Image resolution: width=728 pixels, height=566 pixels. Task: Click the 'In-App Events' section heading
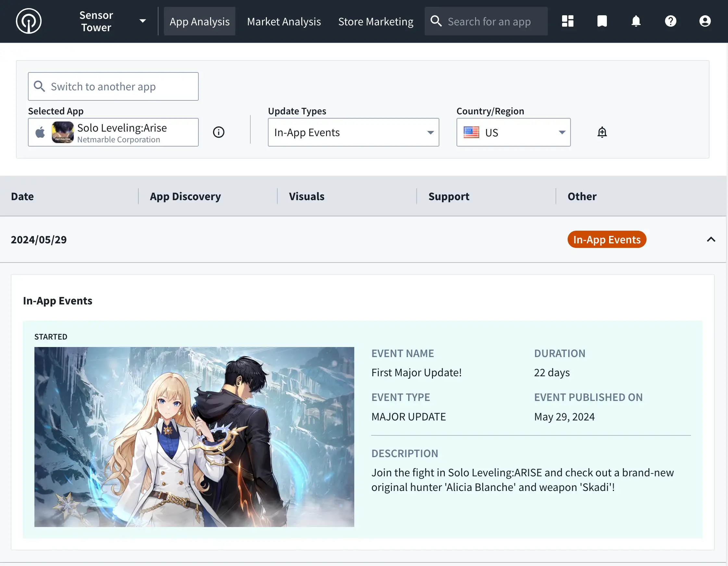tap(58, 301)
